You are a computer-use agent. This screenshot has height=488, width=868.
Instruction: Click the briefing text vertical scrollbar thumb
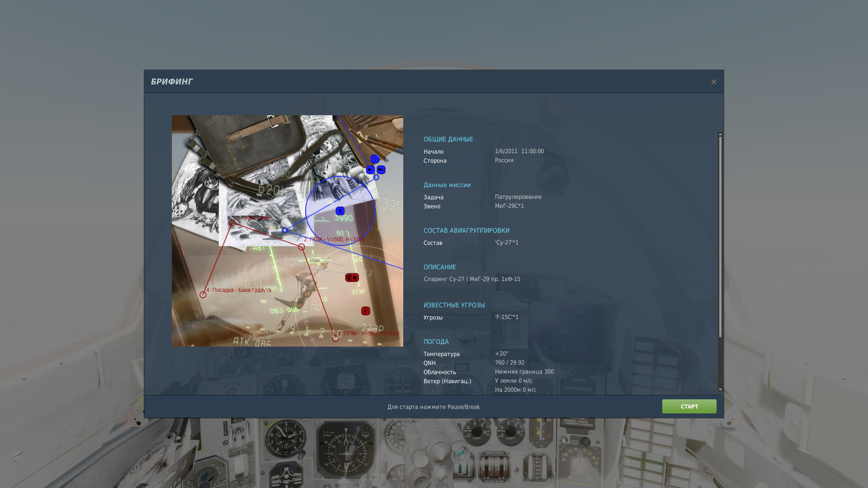coord(720,237)
